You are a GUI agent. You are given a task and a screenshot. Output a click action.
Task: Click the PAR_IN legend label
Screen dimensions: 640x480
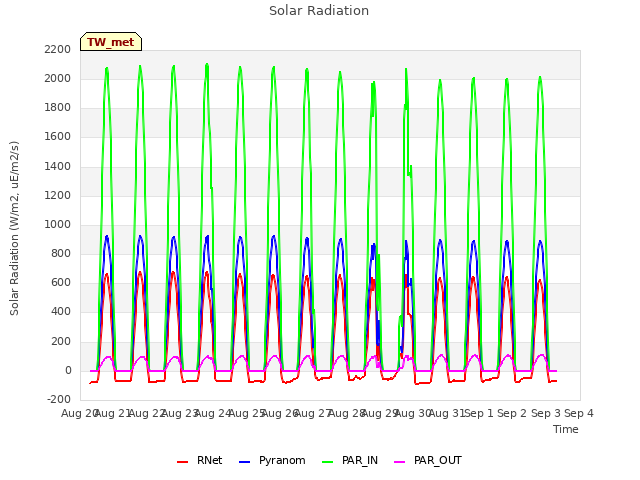360,460
